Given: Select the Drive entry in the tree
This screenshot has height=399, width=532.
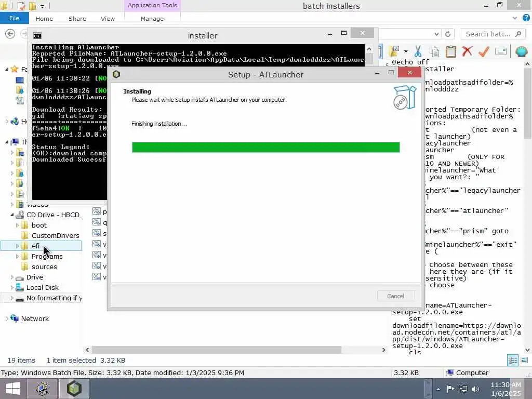Looking at the screenshot, I should (35, 277).
